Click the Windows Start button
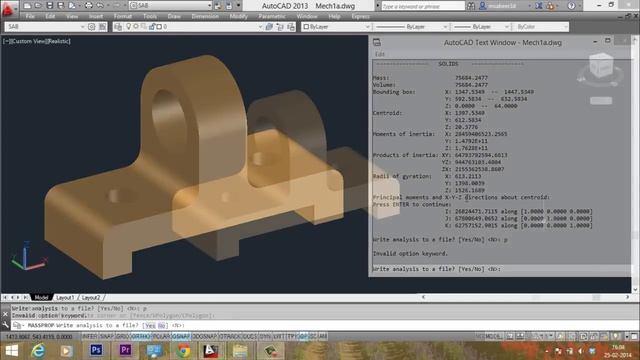This screenshot has width=640, height=360. click(11, 350)
